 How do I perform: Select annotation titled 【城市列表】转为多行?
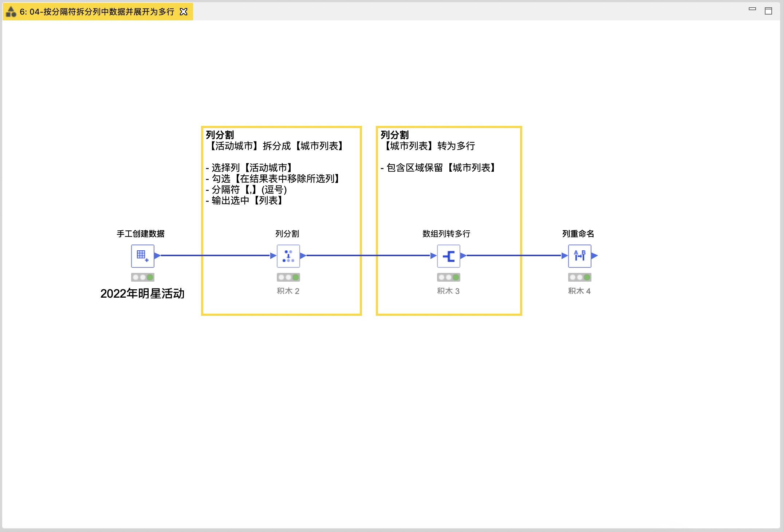tap(430, 146)
